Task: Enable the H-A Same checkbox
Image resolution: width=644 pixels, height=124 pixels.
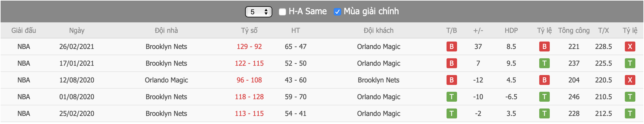Action: pyautogui.click(x=282, y=12)
